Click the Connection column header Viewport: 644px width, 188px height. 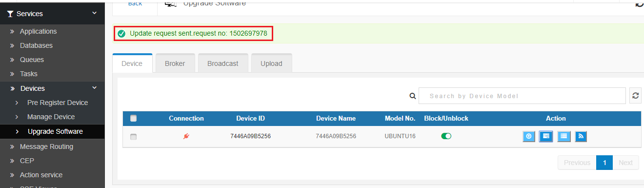(x=186, y=118)
